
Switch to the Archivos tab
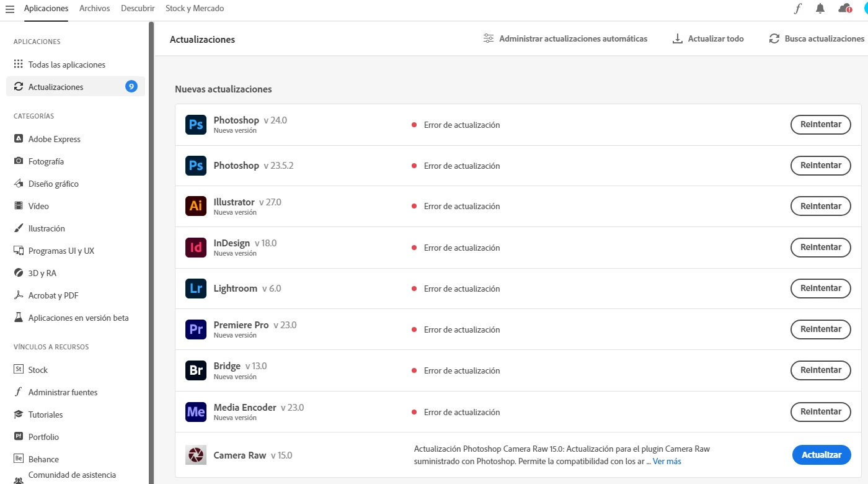click(x=95, y=9)
